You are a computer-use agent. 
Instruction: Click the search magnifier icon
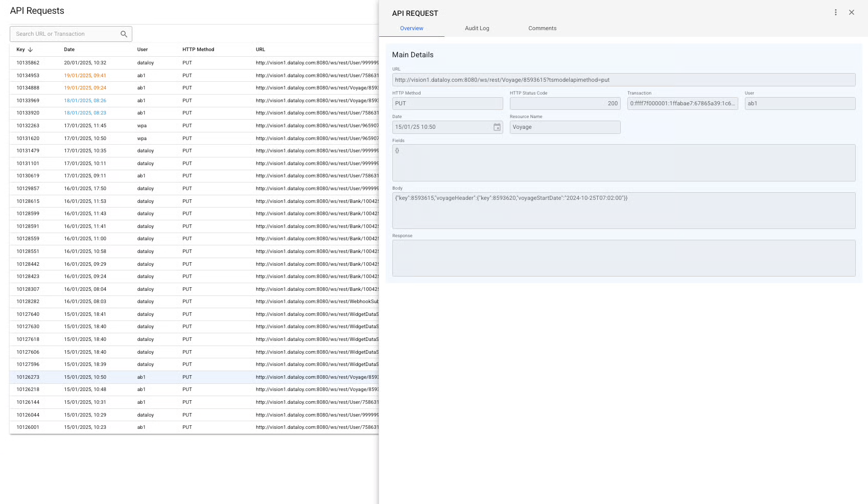point(124,34)
